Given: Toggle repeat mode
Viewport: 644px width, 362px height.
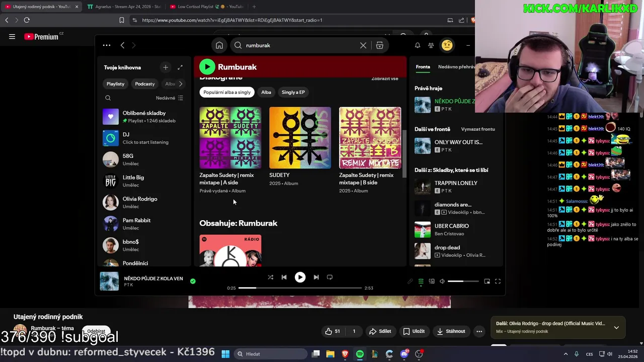Looking at the screenshot, I should (330, 277).
